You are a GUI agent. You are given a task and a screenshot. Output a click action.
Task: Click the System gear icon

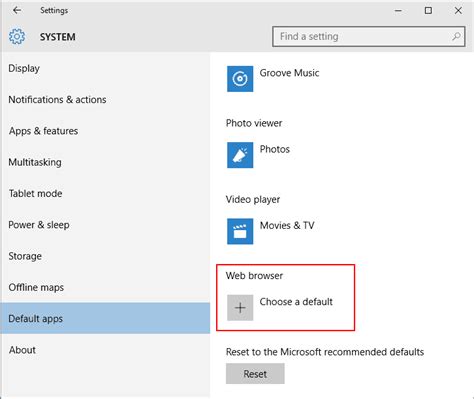[x=17, y=36]
